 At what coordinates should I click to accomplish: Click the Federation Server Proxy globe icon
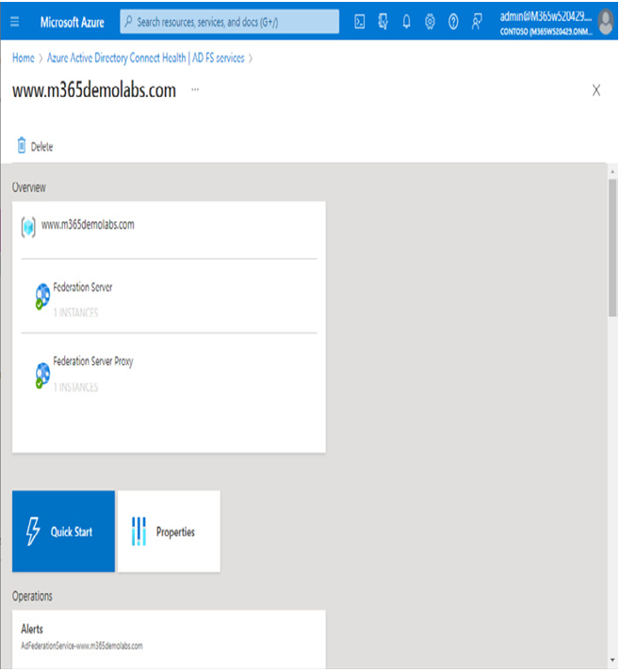[42, 376]
